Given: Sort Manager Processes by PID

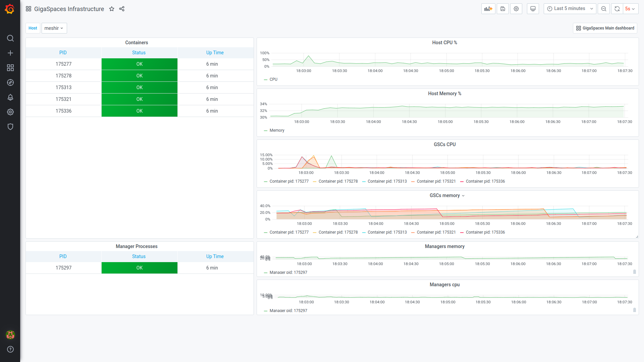Looking at the screenshot, I should pos(63,256).
